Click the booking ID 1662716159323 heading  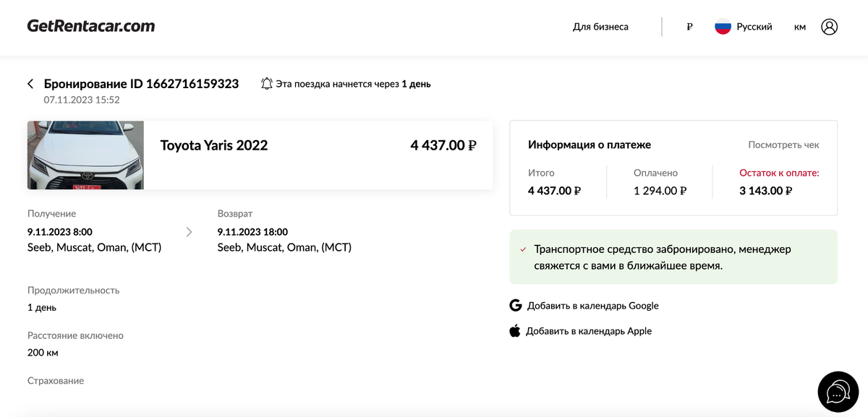(x=141, y=84)
